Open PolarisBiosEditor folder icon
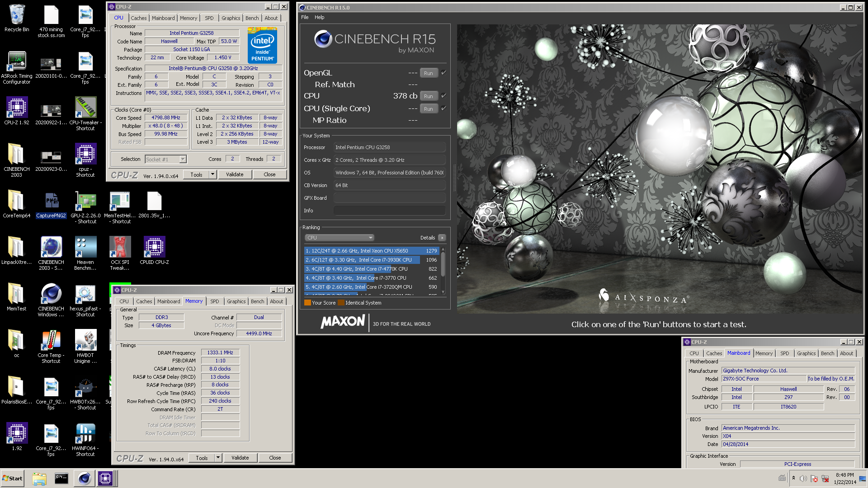 point(17,390)
